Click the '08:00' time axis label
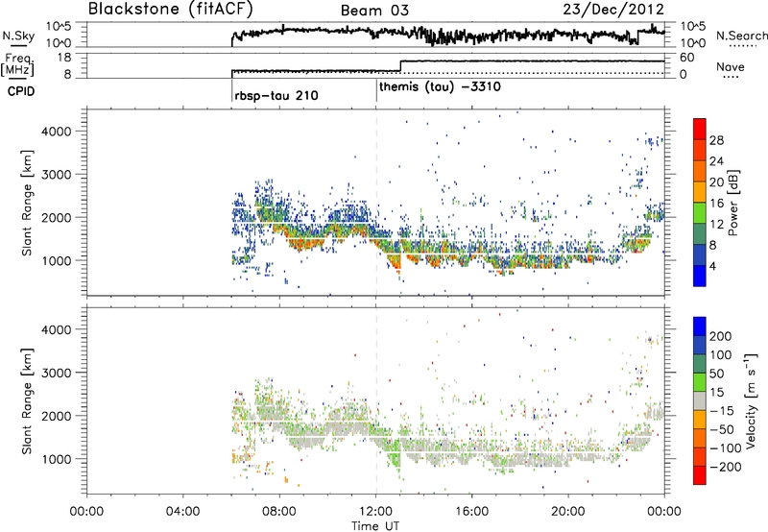Viewport: 768px width, 532px height. 279,512
